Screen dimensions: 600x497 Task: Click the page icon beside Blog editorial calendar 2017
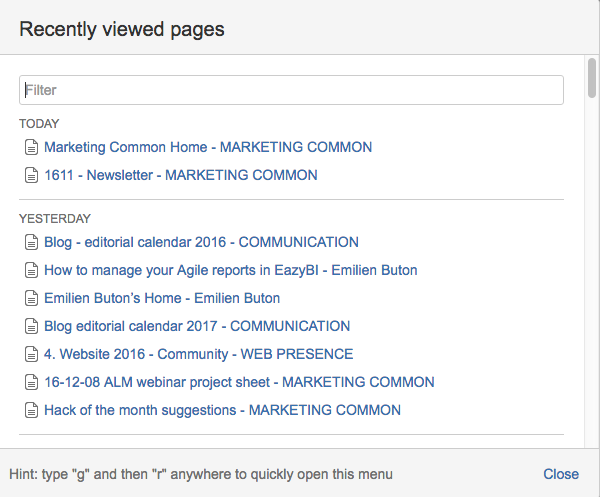[31, 326]
